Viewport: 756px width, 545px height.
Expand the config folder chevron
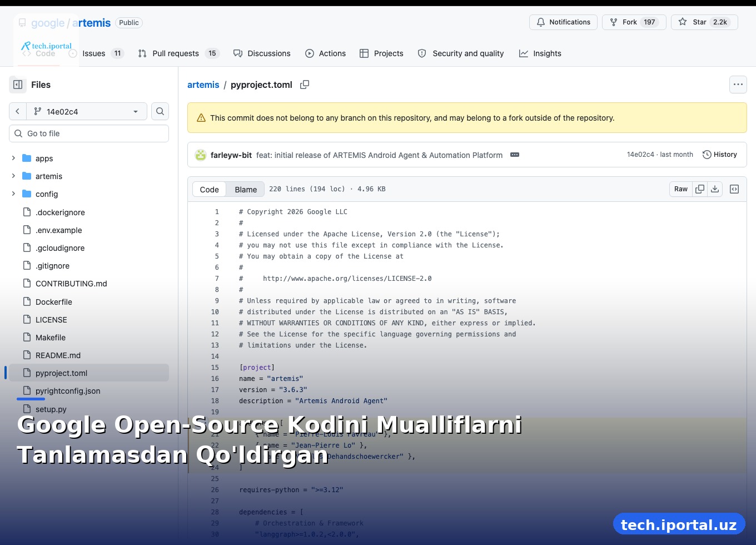click(13, 194)
